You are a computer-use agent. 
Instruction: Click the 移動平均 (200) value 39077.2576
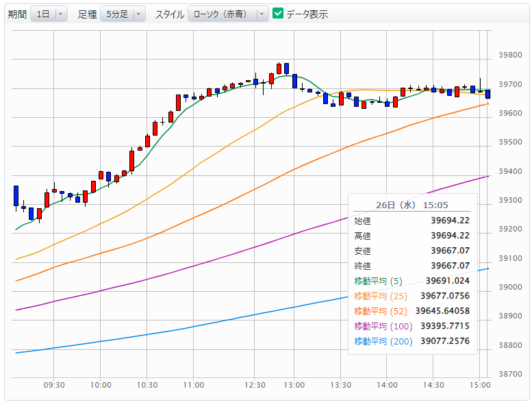[444, 340]
